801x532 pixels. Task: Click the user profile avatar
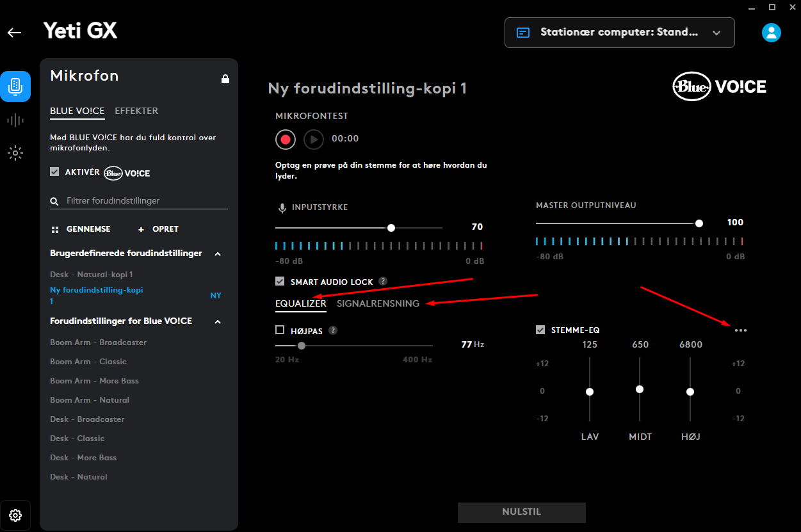772,32
